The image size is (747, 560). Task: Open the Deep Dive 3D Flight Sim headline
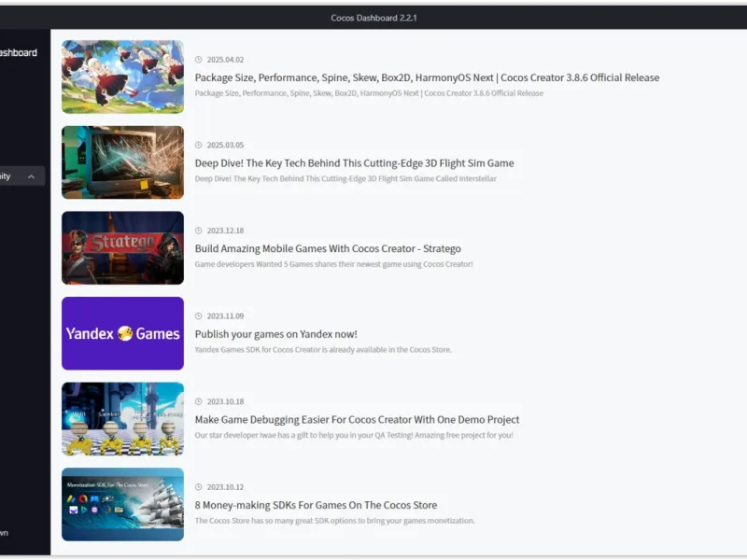point(355,162)
